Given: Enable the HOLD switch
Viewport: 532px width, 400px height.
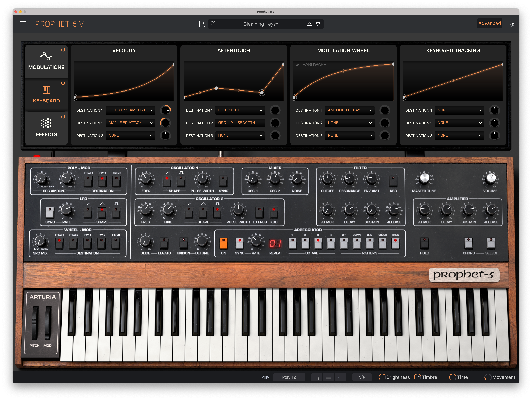Looking at the screenshot, I should pos(424,243).
